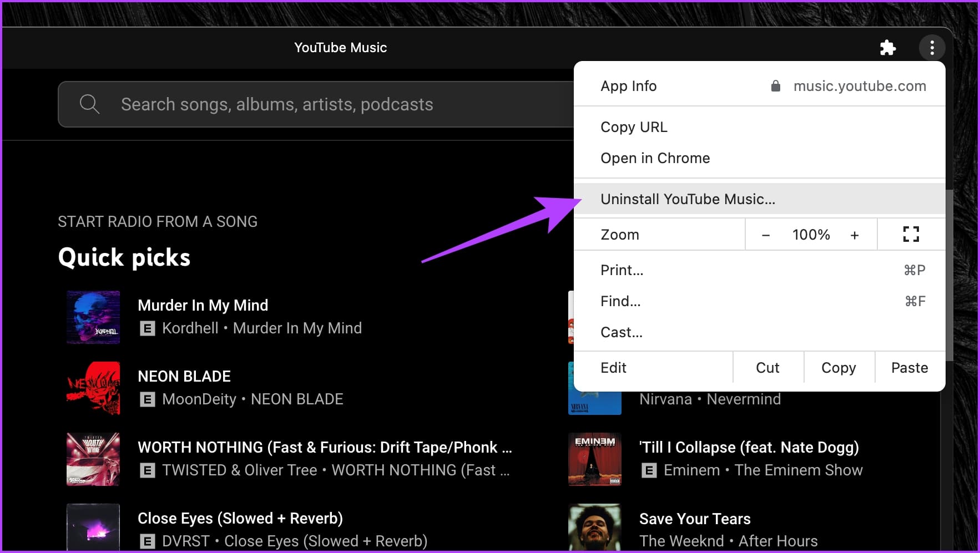Zoom in using the plus control
Image resolution: width=980 pixels, height=553 pixels.
[x=855, y=234]
